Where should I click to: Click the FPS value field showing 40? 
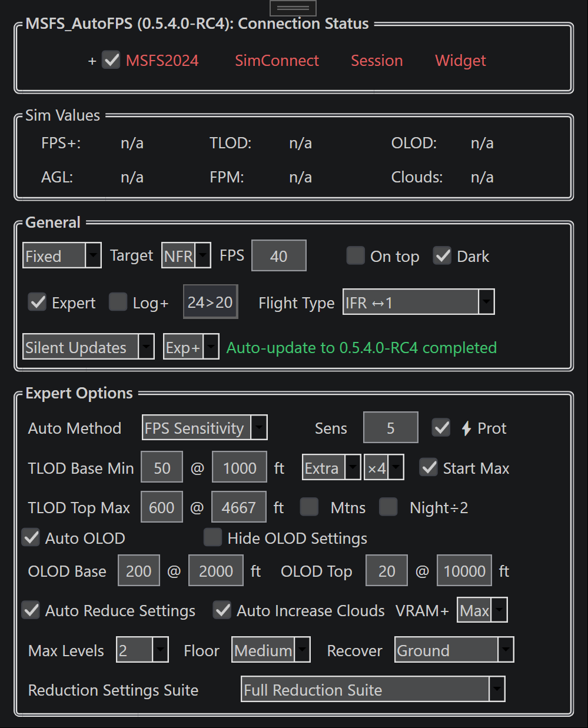click(x=279, y=255)
